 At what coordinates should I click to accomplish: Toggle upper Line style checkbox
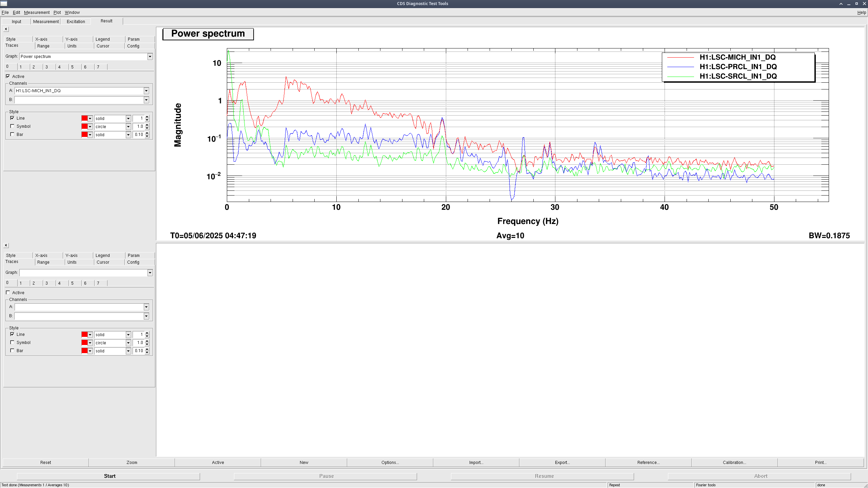coord(12,118)
